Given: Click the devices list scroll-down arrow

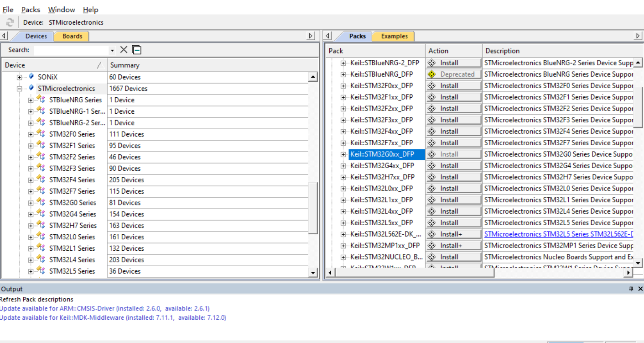Looking at the screenshot, I should 313,273.
